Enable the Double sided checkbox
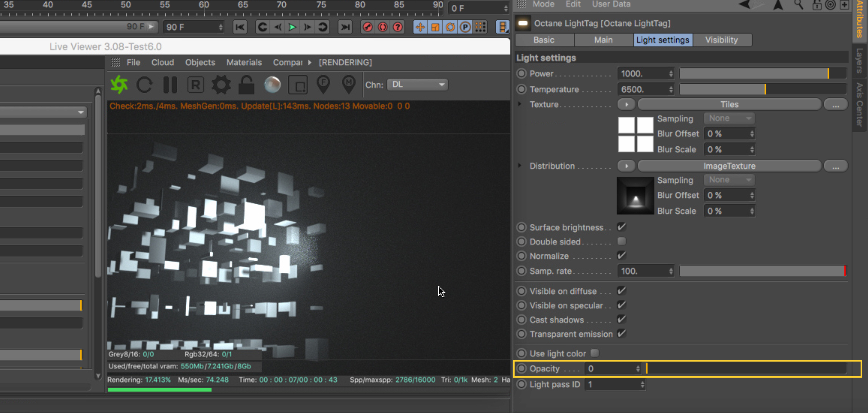 point(621,241)
